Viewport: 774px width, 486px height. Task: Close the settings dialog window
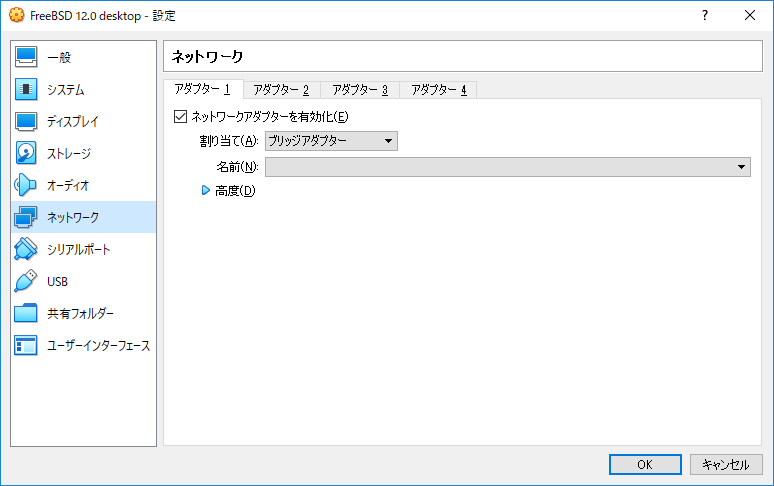point(750,15)
